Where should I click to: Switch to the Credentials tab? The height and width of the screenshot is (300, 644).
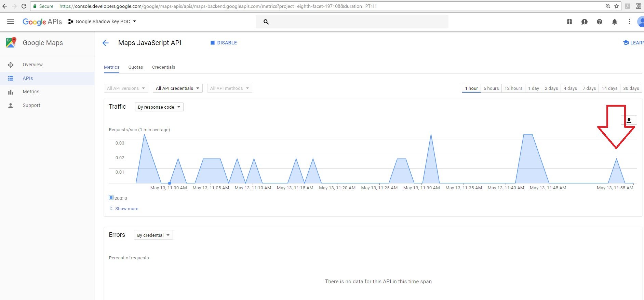tap(163, 67)
